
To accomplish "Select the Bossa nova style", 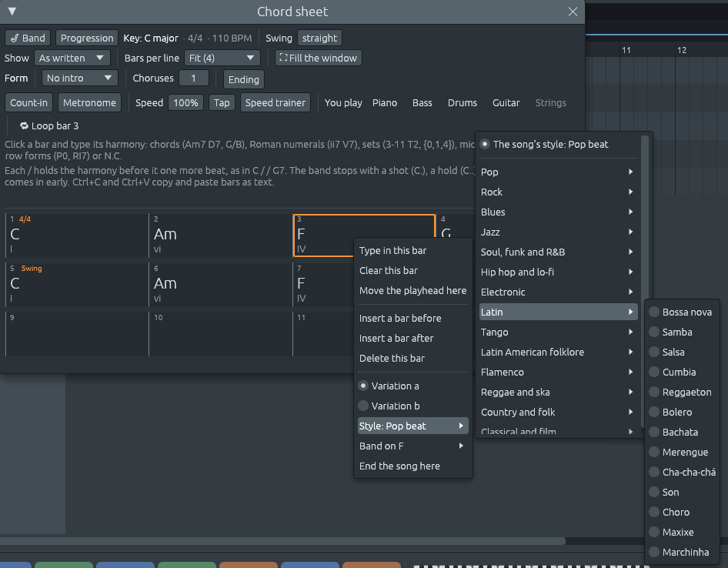I will coord(682,312).
